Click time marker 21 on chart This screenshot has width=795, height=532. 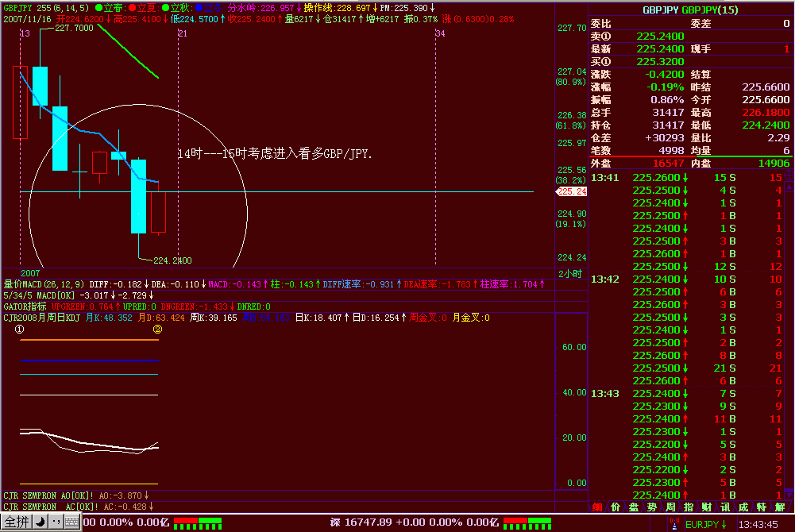tap(183, 33)
